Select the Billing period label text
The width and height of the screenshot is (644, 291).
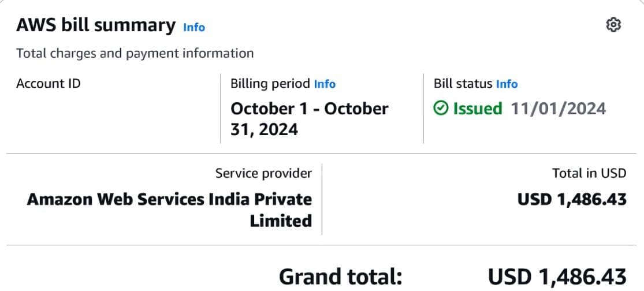pyautogui.click(x=270, y=84)
